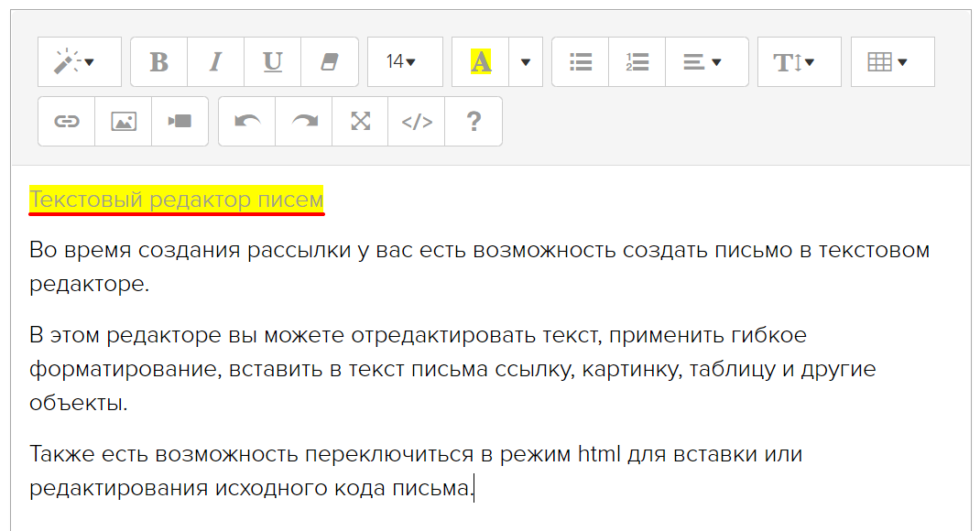Screen dimensions: 980x531
Task: Click the insert video icon
Action: pyautogui.click(x=180, y=121)
